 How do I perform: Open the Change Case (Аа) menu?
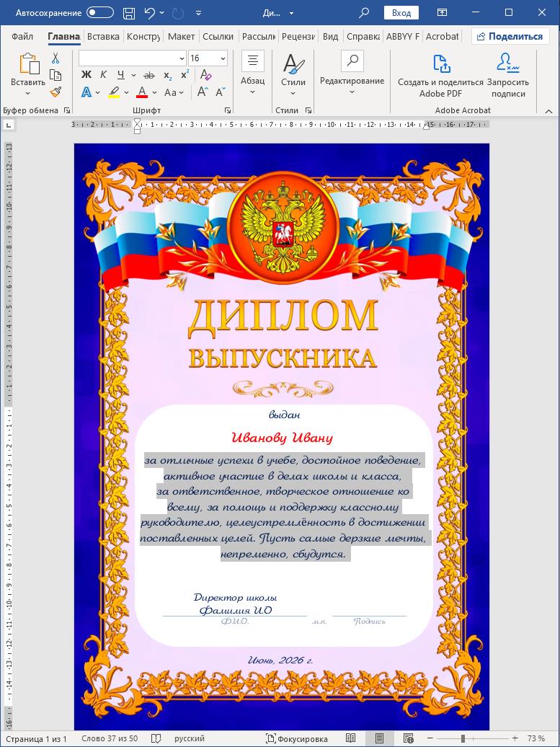173,92
